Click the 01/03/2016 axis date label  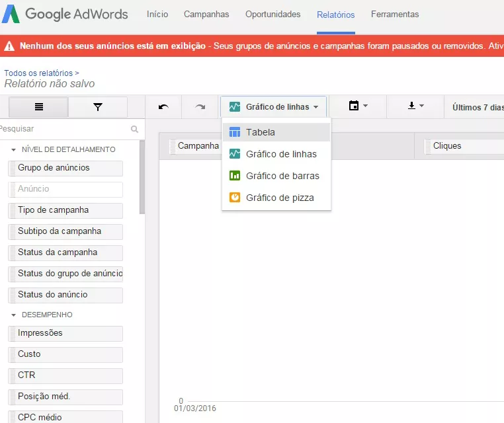(195, 408)
